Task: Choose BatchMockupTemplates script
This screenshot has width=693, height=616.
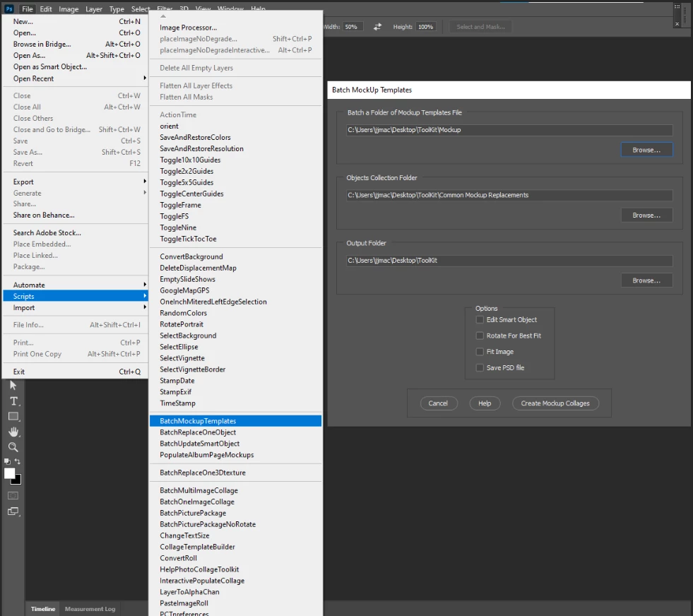Action: (235, 421)
